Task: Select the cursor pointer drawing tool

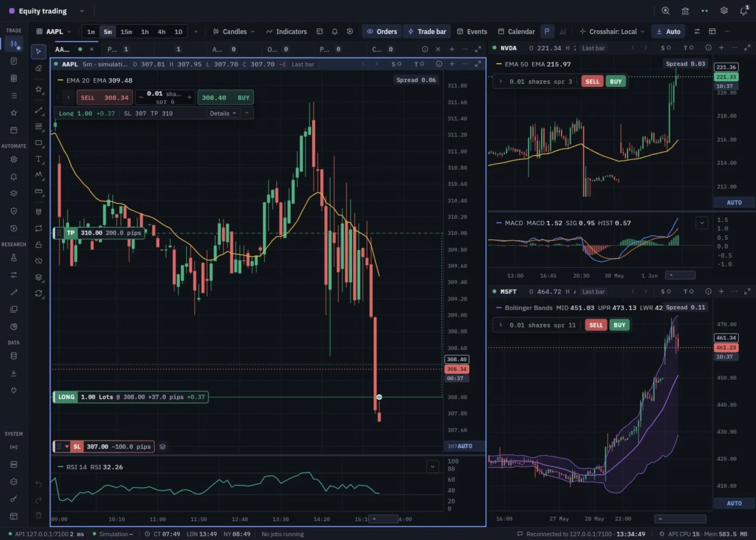Action: [38, 51]
